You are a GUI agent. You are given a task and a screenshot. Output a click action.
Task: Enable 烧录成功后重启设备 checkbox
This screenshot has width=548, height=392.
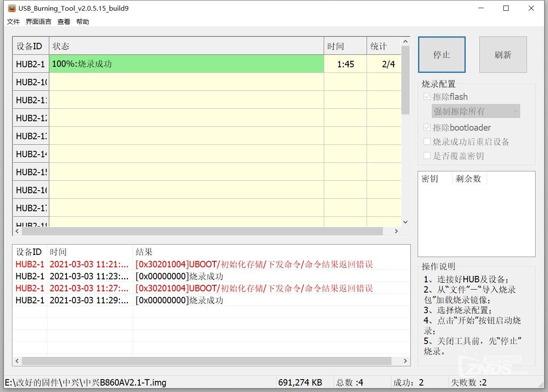pyautogui.click(x=427, y=142)
